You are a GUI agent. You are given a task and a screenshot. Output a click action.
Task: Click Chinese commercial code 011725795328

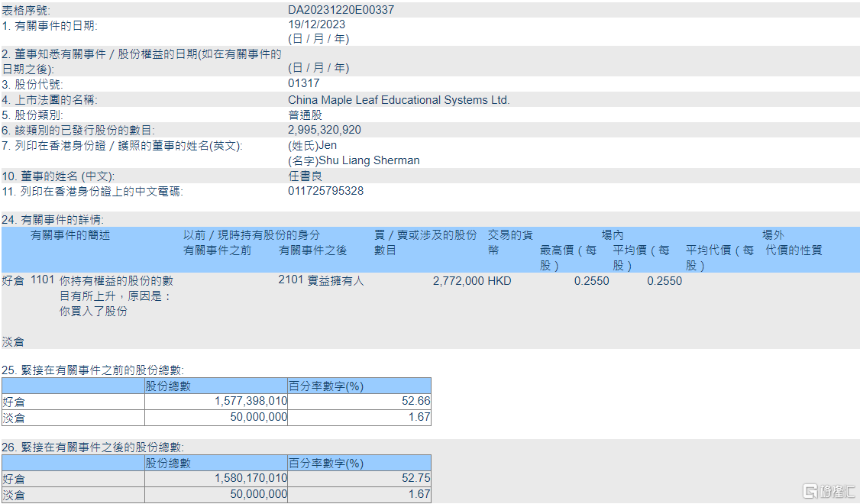[x=326, y=191]
